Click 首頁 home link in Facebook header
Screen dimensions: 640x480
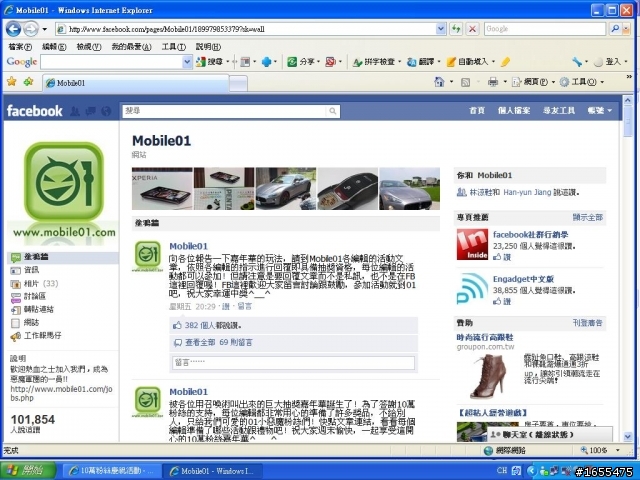(x=477, y=111)
